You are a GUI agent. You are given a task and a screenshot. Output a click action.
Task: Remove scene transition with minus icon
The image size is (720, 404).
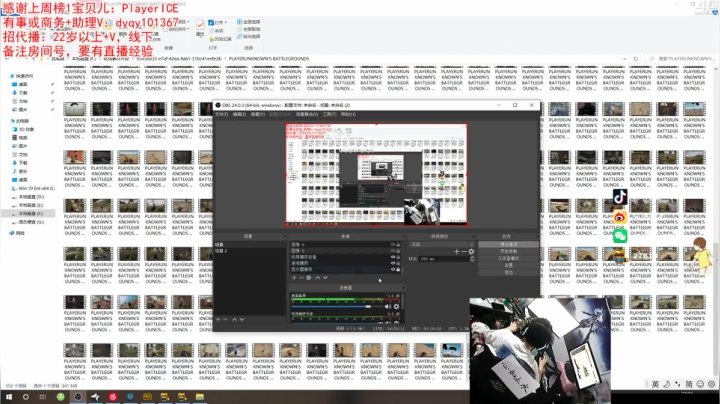[464, 252]
